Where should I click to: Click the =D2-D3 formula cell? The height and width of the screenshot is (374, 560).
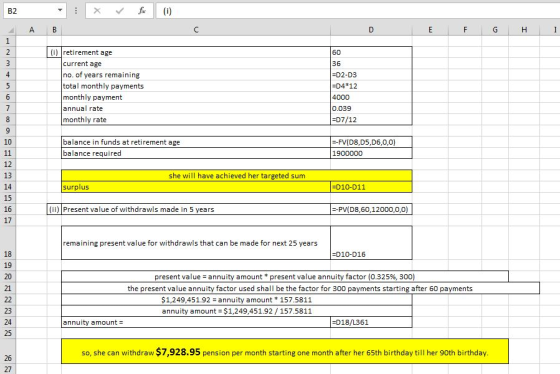[x=371, y=75]
